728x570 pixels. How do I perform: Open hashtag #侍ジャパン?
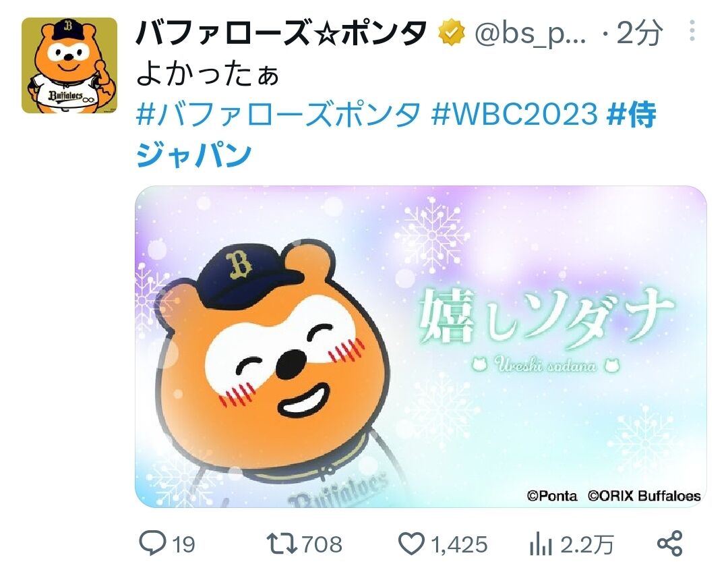click(x=396, y=134)
